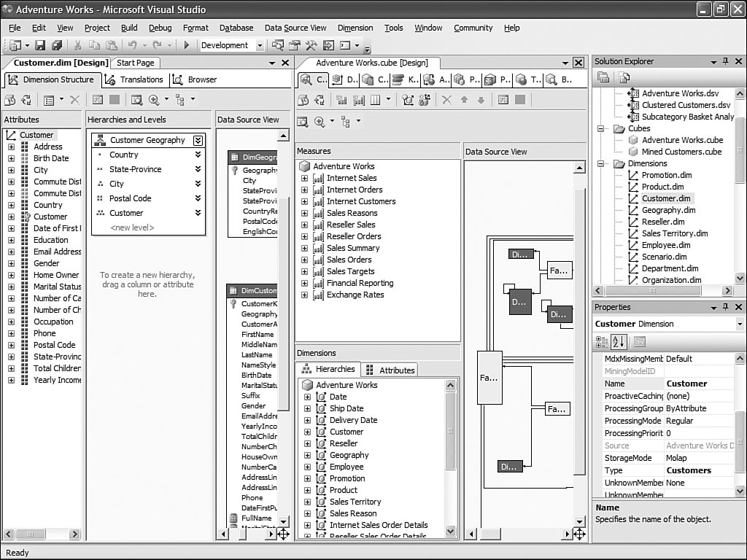The height and width of the screenshot is (560, 747).
Task: Click the Property Pages icon in Properties
Action: click(x=640, y=341)
